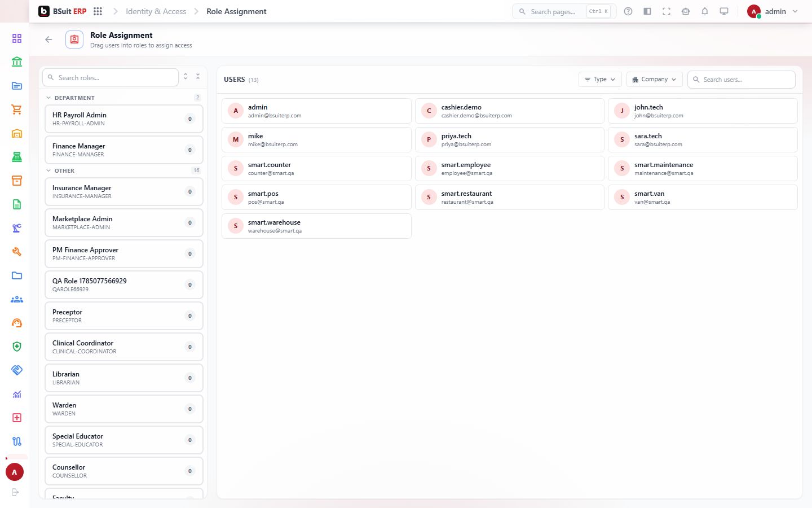Open the AI assistant robot icon
The height and width of the screenshot is (508, 812).
[x=686, y=11]
